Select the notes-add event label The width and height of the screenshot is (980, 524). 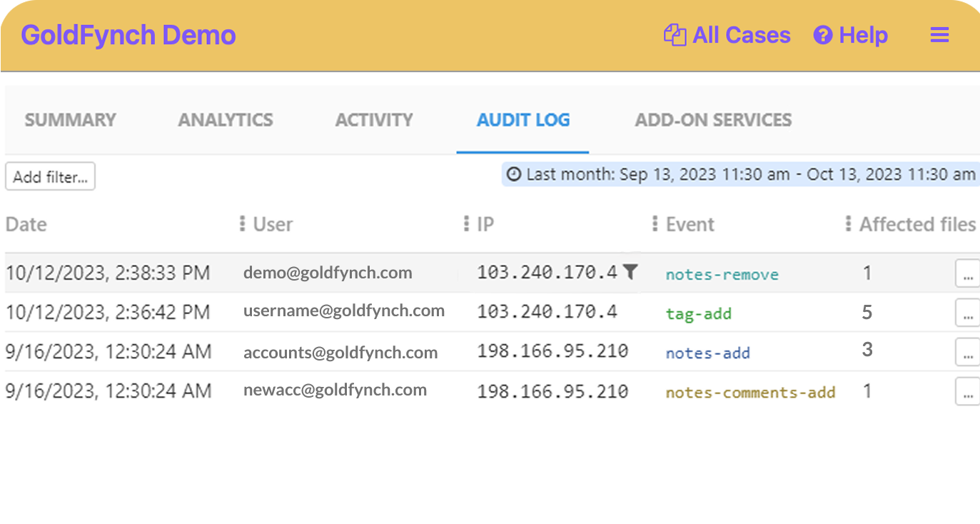(707, 353)
